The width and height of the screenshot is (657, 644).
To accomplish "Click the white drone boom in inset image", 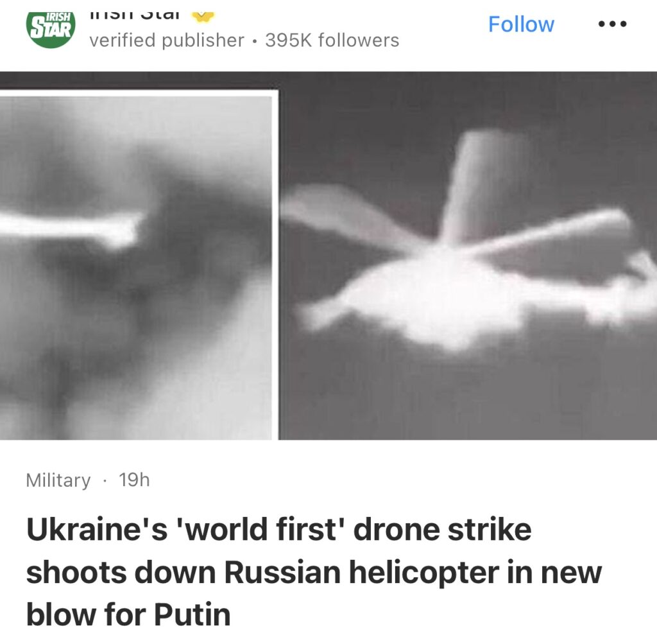I will coord(71,229).
